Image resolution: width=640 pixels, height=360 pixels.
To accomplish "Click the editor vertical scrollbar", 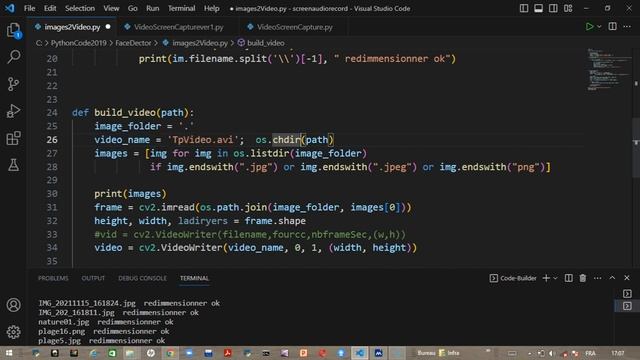I will click(x=636, y=147).
